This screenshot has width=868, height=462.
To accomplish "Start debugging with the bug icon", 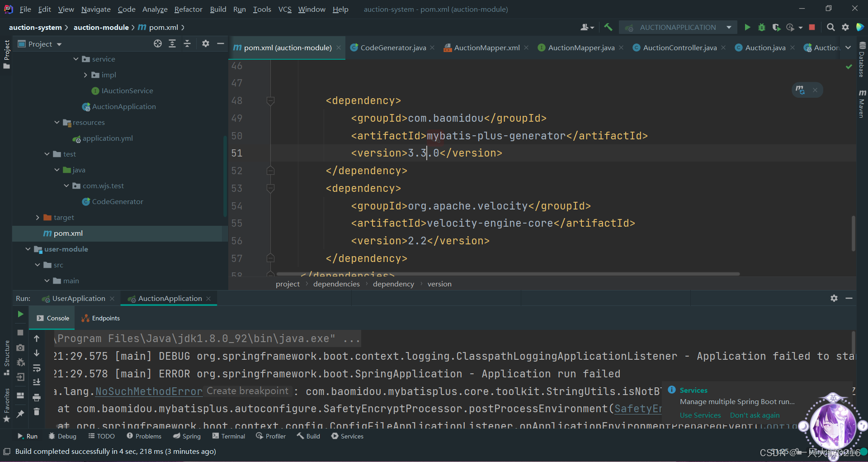I will (x=762, y=28).
